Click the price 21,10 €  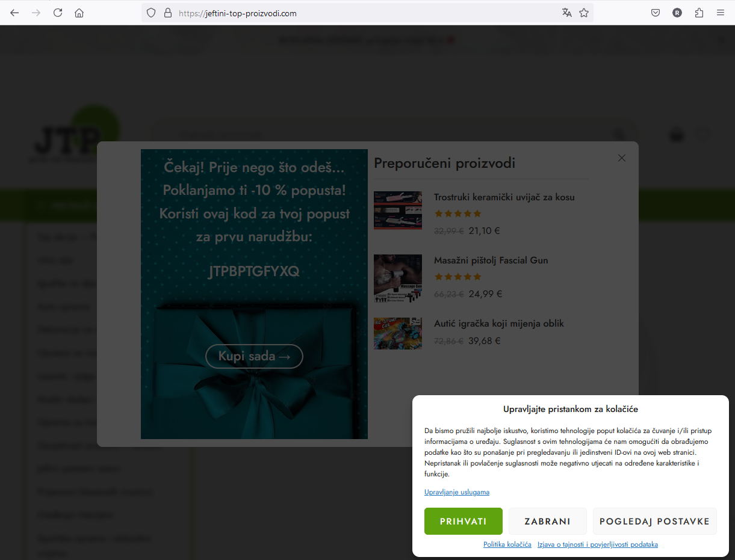click(485, 230)
